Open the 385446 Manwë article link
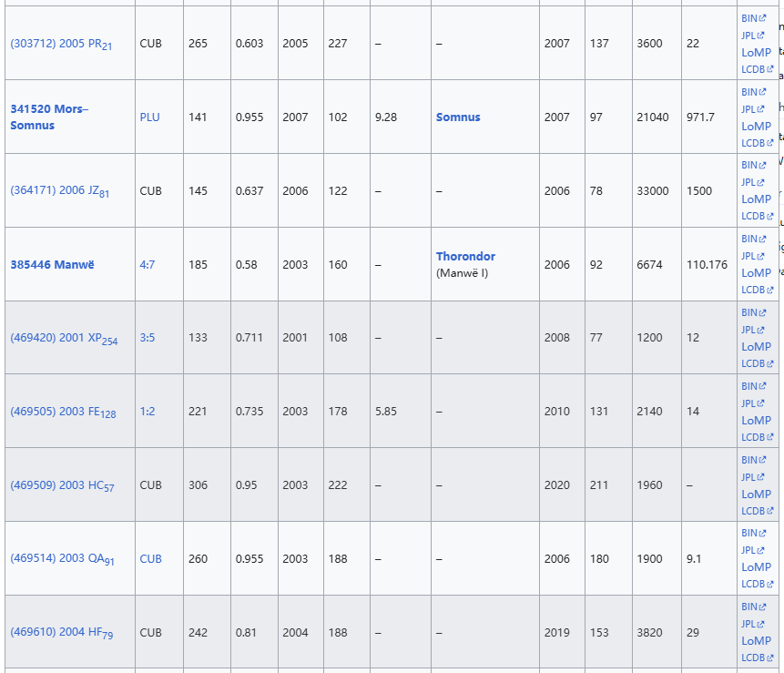This screenshot has height=673, width=784. click(52, 265)
